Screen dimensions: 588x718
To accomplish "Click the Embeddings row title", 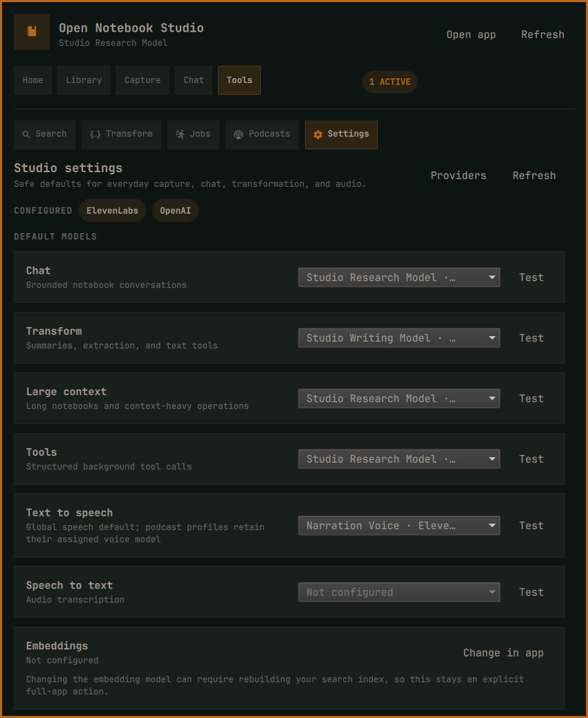I will point(57,645).
